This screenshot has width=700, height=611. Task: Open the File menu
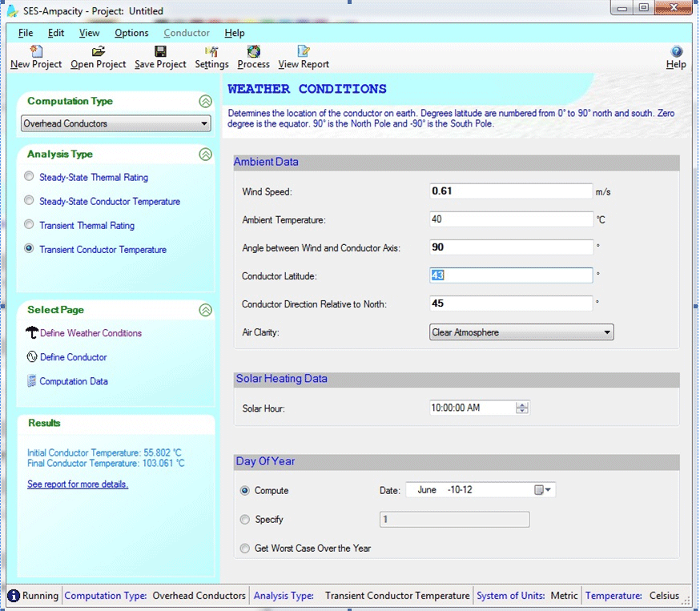[x=26, y=33]
